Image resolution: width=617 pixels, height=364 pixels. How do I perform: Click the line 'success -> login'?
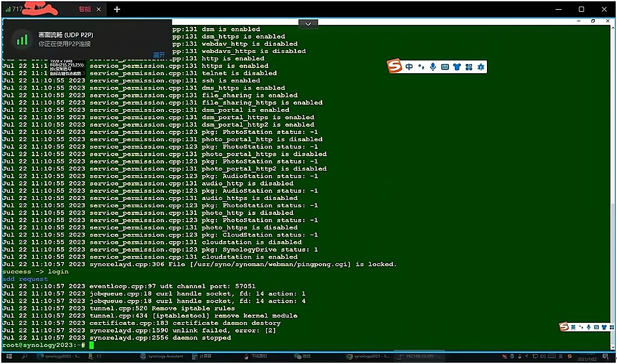pyautogui.click(x=35, y=271)
